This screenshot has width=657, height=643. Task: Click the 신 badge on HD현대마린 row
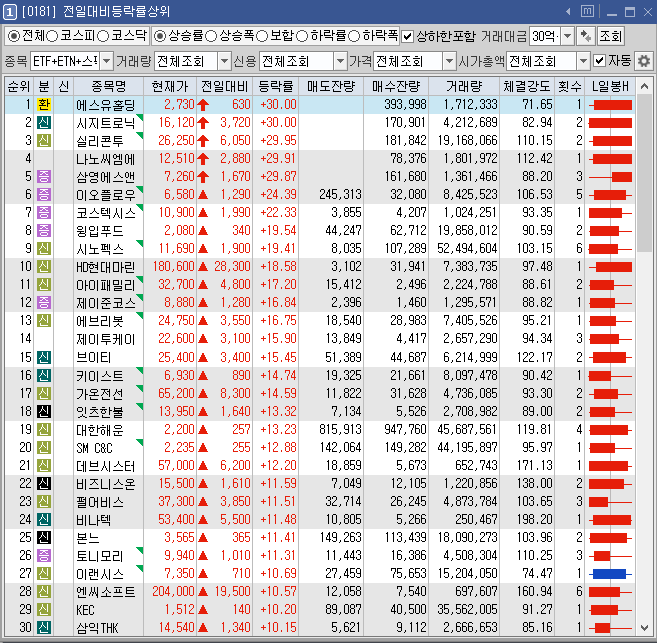point(44,267)
